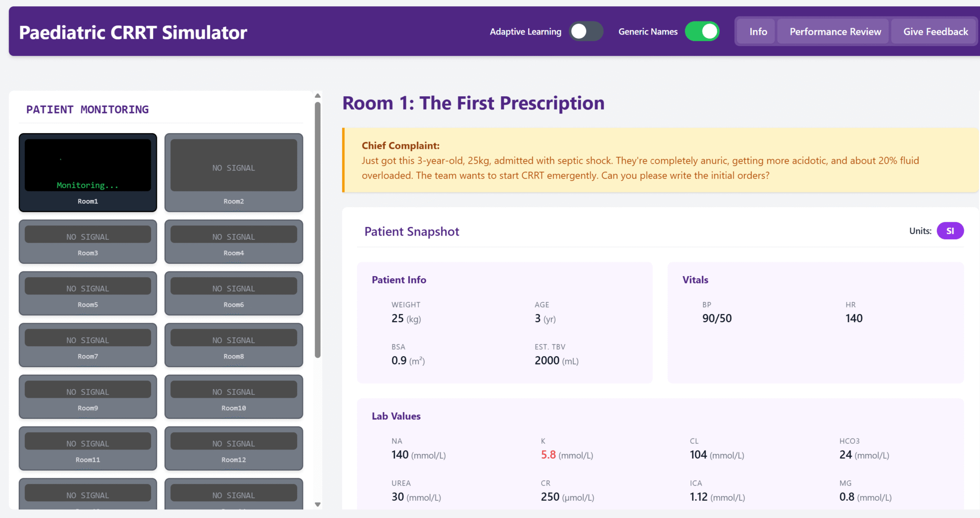Click the Give Feedback button
This screenshot has height=518, width=980.
pyautogui.click(x=935, y=32)
